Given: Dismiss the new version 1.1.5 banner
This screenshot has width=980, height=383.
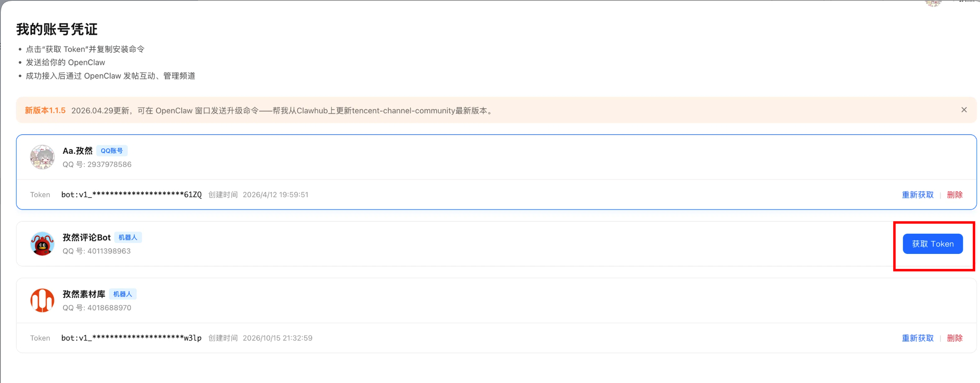Looking at the screenshot, I should (964, 110).
